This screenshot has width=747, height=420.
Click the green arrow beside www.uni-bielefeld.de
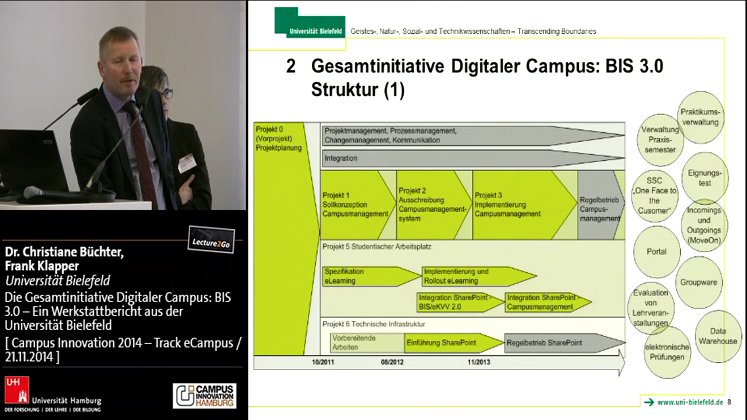[x=647, y=402]
